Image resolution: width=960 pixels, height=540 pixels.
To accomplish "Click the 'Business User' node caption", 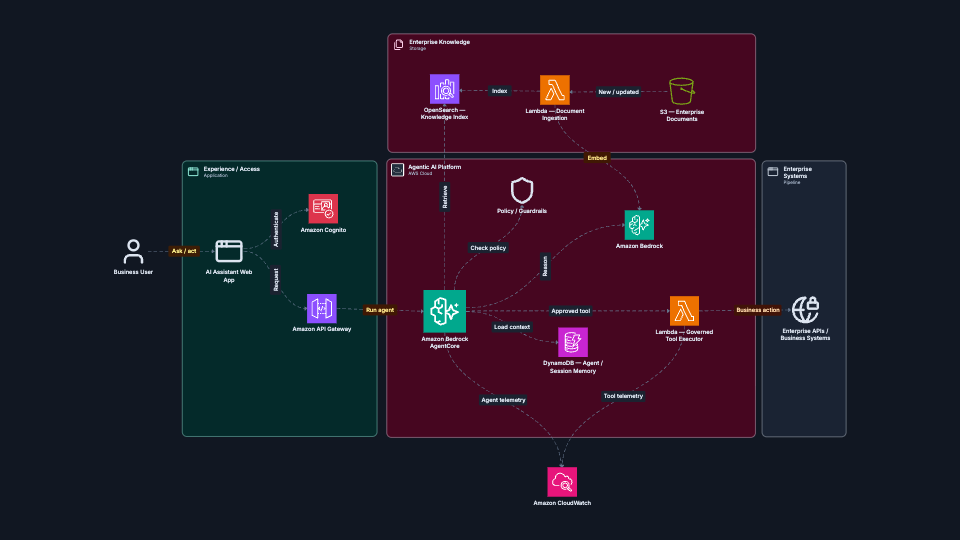I will (133, 272).
